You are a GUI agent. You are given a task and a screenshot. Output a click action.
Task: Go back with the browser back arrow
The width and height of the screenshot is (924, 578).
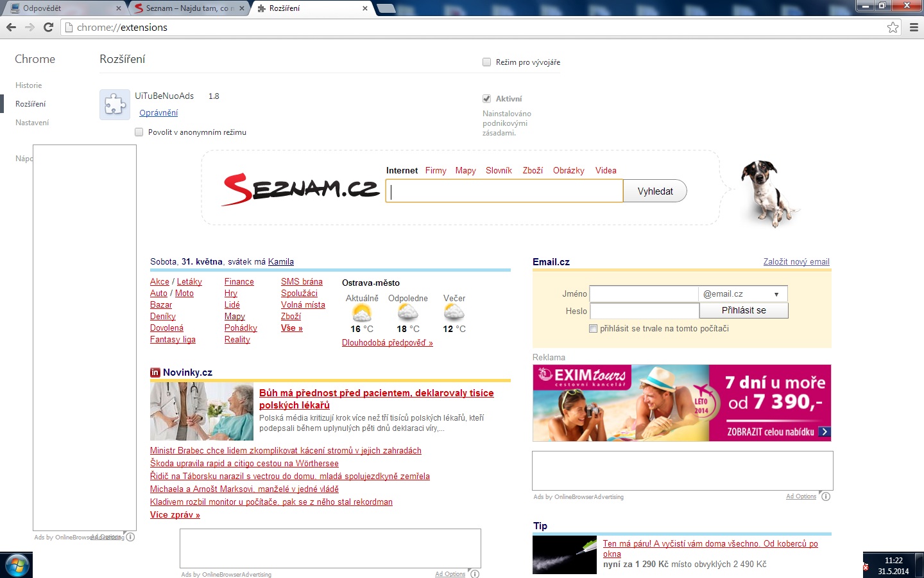[11, 27]
